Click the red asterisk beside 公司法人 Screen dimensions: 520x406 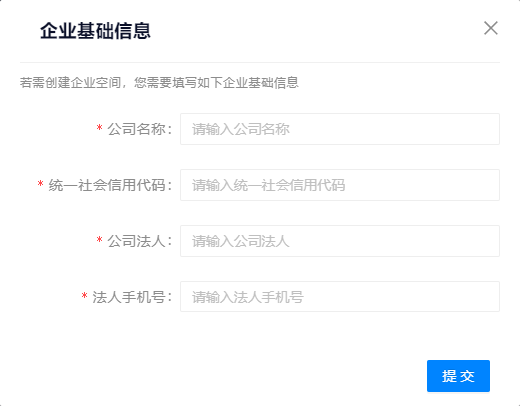coord(99,240)
